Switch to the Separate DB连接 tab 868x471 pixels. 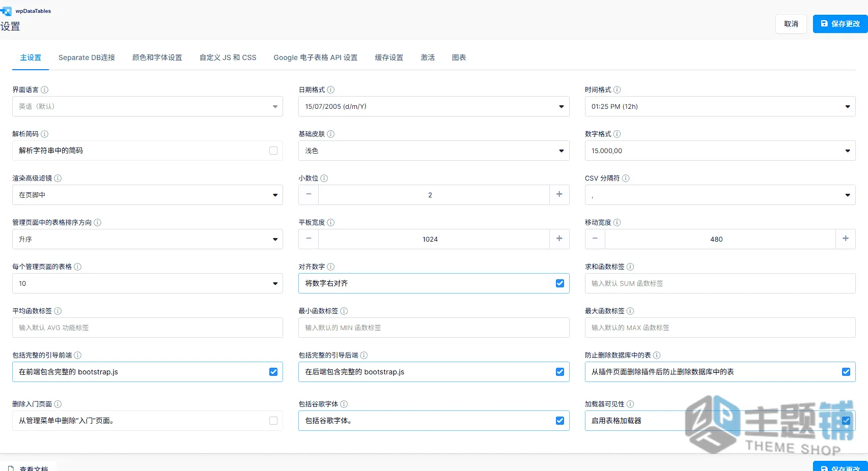87,57
